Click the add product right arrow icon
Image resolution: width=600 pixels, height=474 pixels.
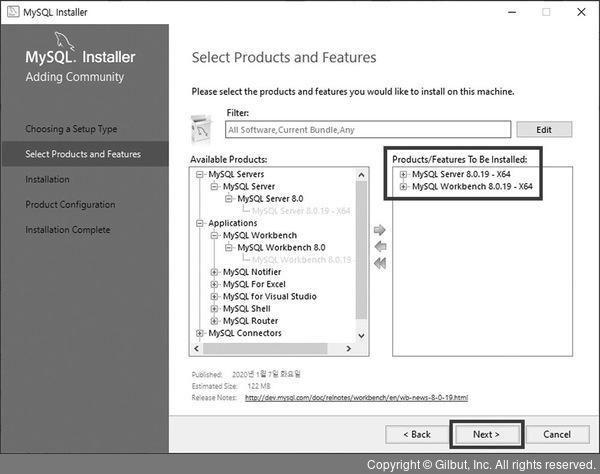click(380, 230)
